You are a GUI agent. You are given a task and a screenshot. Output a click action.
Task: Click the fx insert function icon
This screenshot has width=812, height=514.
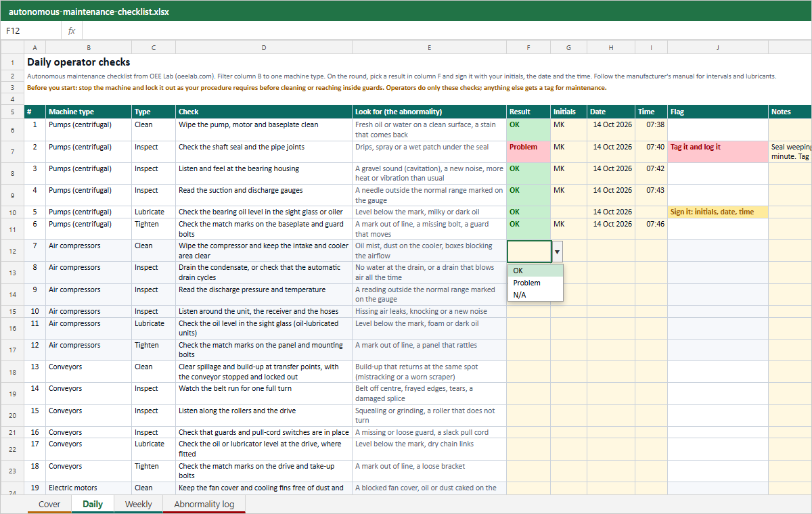coord(72,31)
